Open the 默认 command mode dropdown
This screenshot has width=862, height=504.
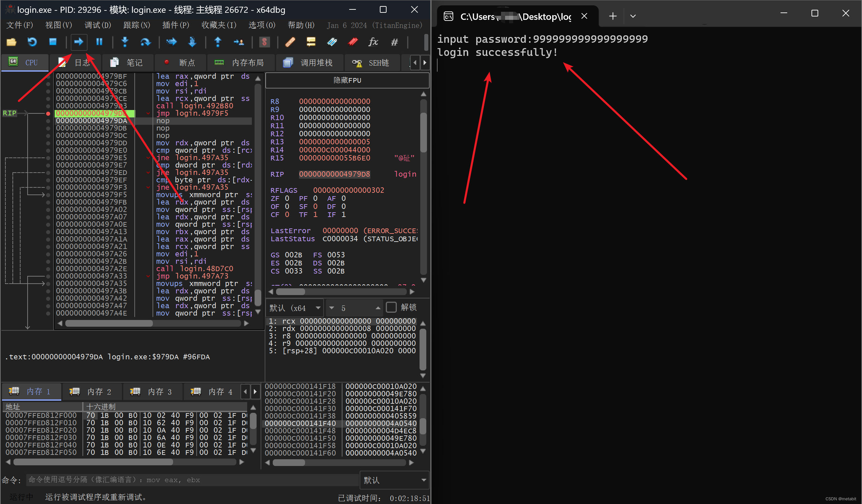395,480
